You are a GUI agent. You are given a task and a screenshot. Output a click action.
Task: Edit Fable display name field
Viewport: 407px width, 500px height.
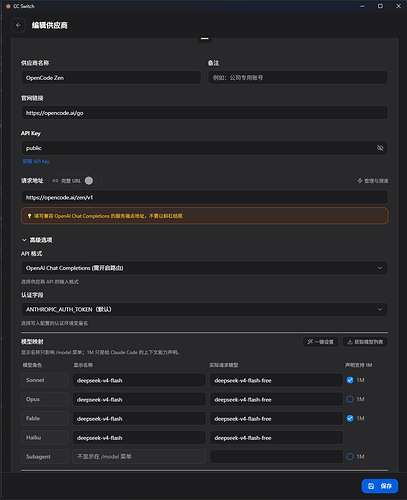click(139, 419)
